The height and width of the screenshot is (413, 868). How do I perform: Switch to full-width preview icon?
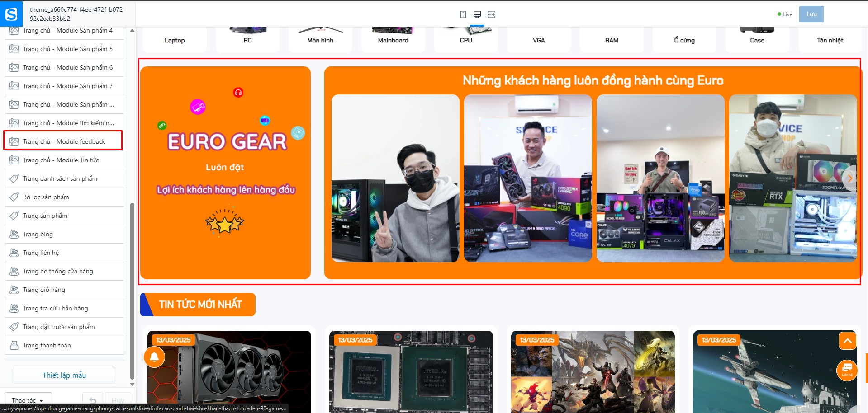491,14
